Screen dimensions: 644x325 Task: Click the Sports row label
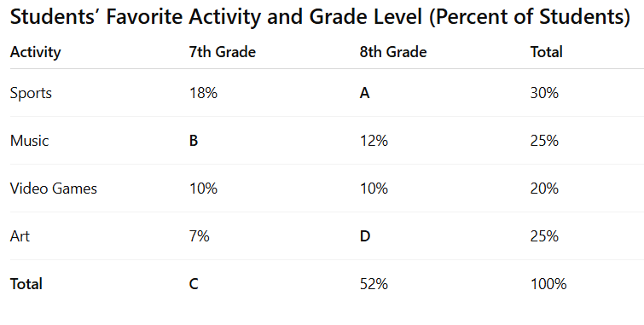[x=31, y=93]
